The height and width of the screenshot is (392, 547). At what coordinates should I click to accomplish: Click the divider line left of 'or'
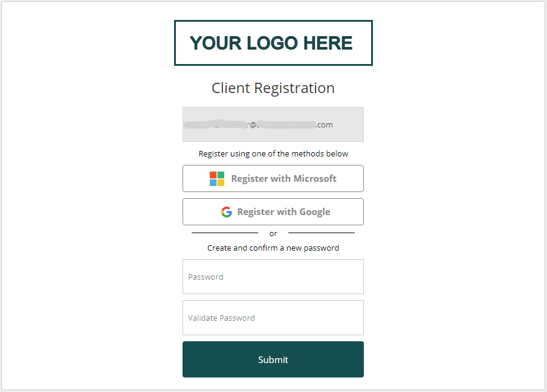click(x=225, y=233)
